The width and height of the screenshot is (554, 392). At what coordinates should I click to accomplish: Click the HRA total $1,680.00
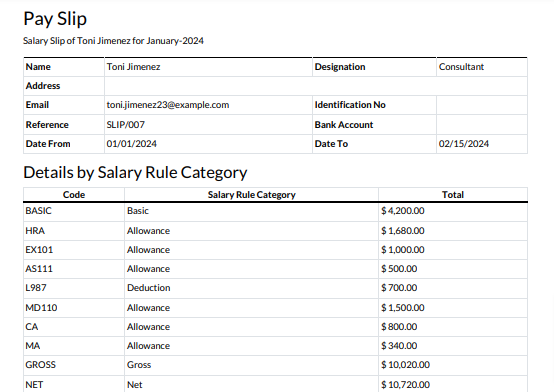coord(403,231)
